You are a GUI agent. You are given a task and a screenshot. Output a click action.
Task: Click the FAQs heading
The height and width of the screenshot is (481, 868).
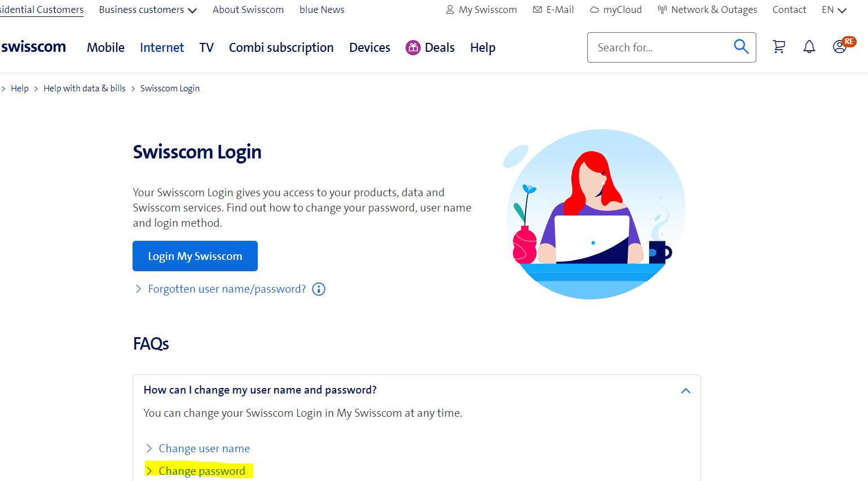151,343
